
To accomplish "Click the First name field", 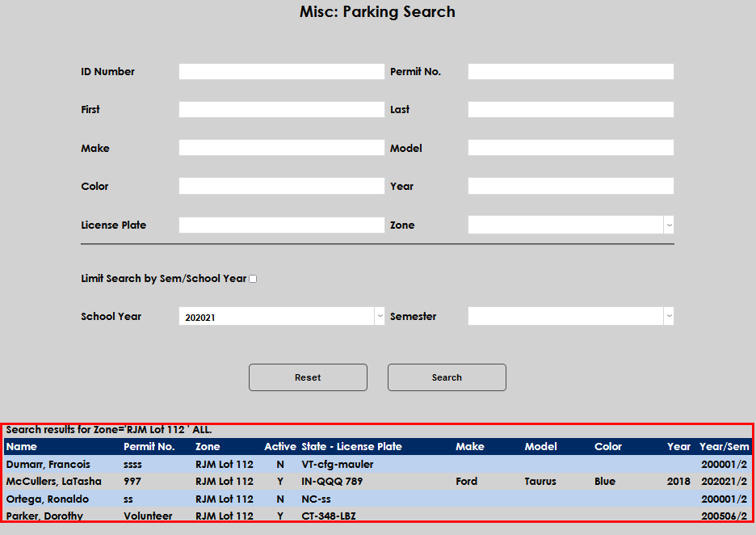I will tap(281, 109).
